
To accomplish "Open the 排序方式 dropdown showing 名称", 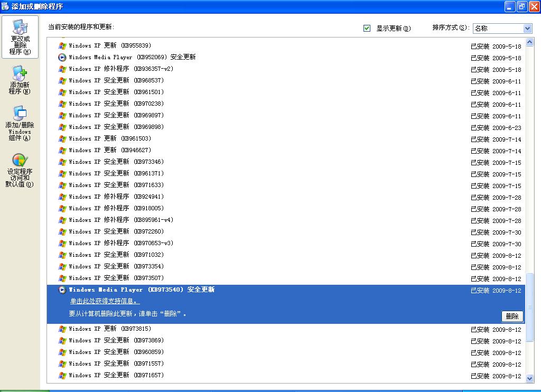I will [502, 29].
